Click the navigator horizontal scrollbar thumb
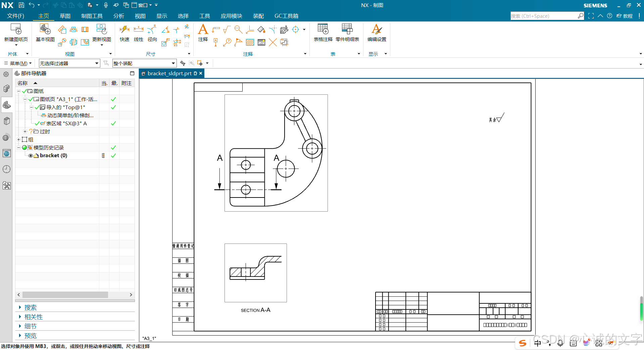 click(x=65, y=295)
